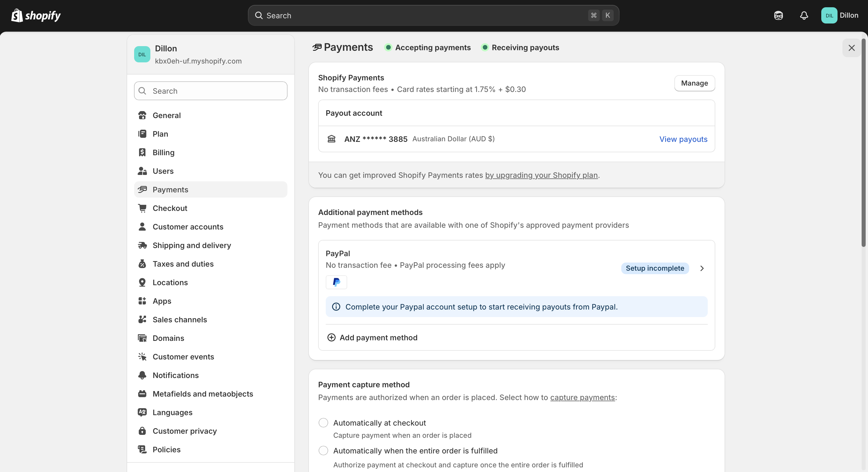The width and height of the screenshot is (868, 472).
Task: Click the page vertical scrollbar
Action: tap(863, 143)
